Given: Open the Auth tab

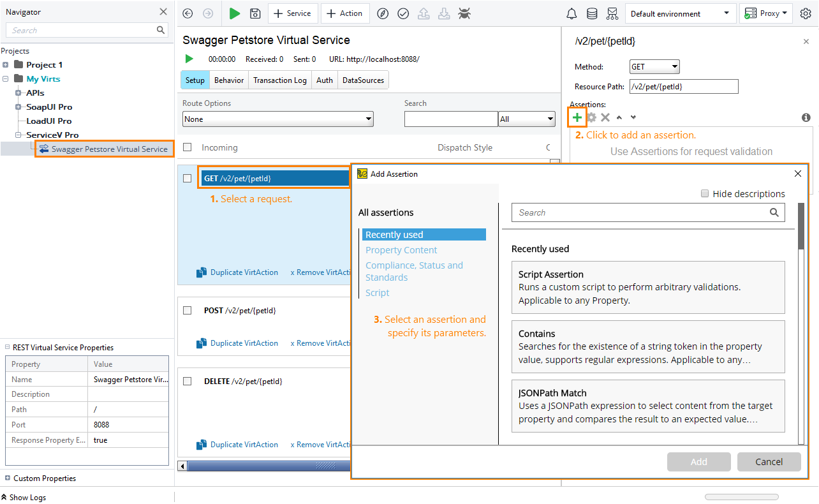Looking at the screenshot, I should 325,80.
